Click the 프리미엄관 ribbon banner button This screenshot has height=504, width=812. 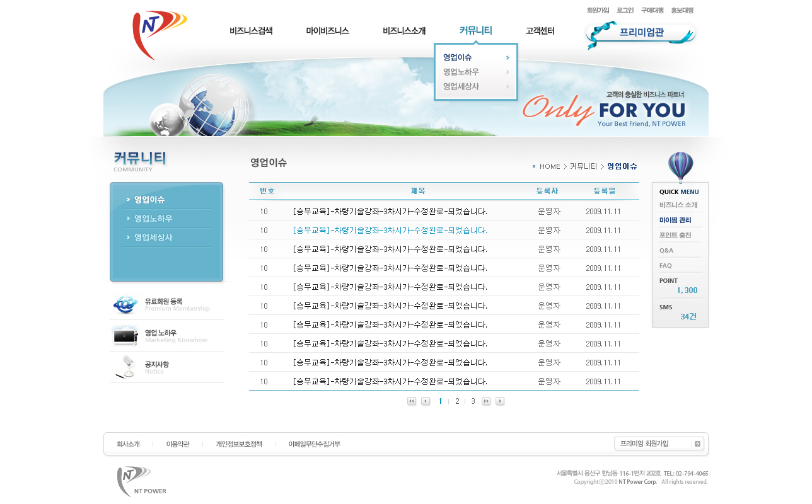click(x=641, y=33)
